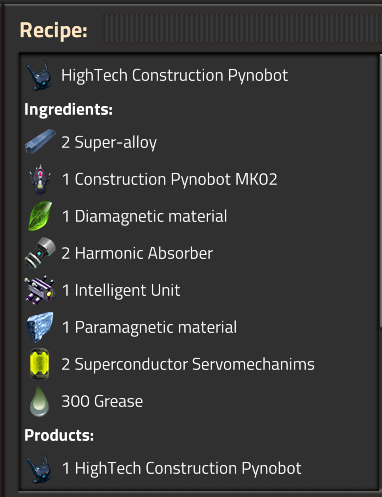Click the recipe title Pynobot icon

pyautogui.click(x=39, y=75)
